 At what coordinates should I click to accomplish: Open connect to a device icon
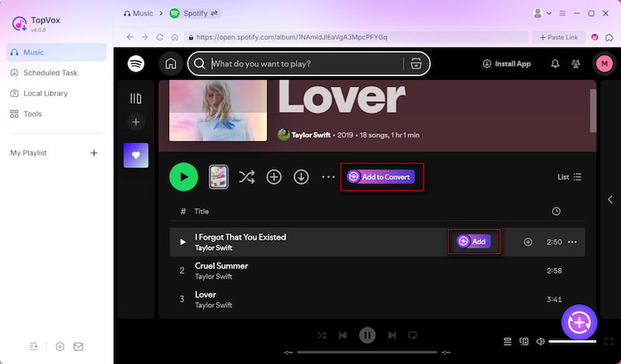point(524,341)
